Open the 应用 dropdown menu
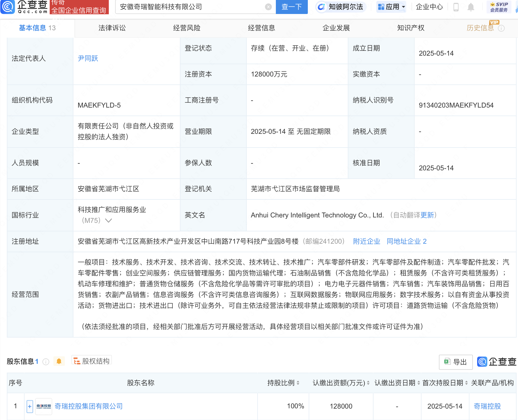The height and width of the screenshot is (420, 518). (391, 7)
